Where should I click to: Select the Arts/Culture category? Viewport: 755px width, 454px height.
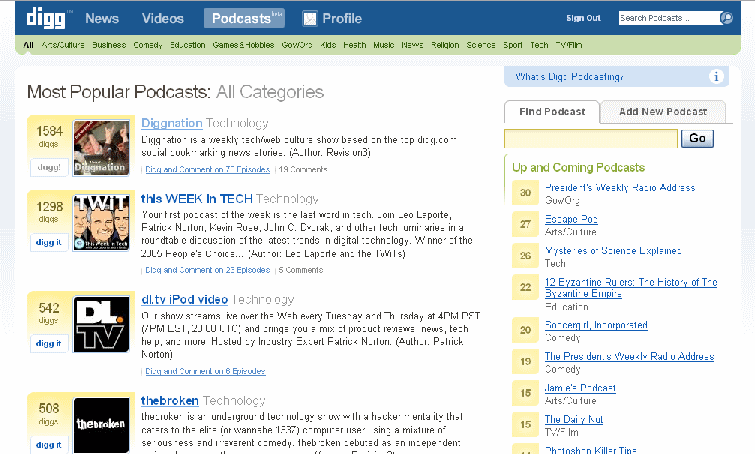pyautogui.click(x=63, y=45)
